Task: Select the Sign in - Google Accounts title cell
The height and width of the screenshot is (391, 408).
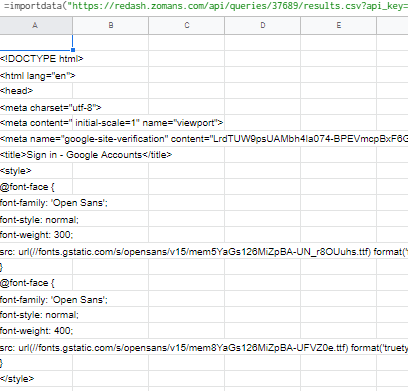Action: coord(36,155)
